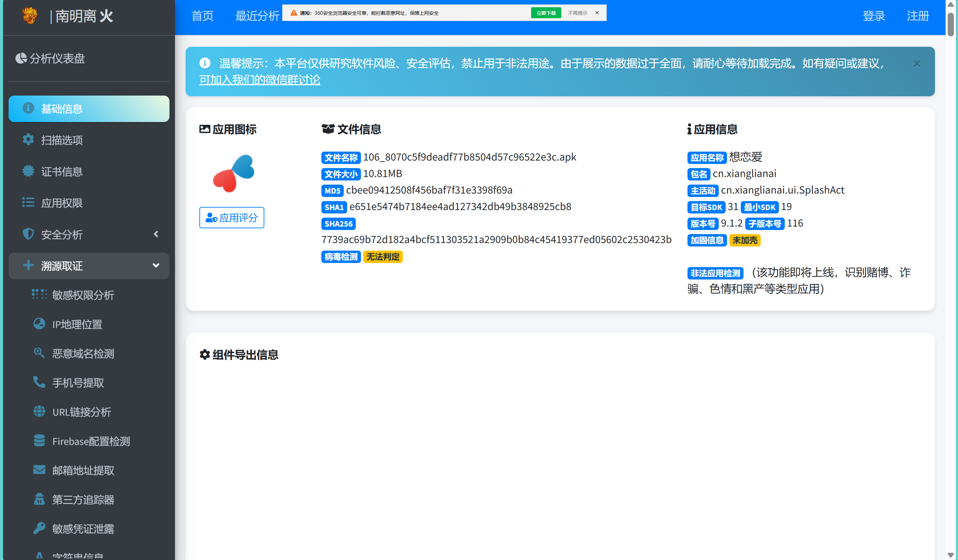This screenshot has width=958, height=560.
Task: Click the IP地理位置 globe icon
Action: (39, 324)
